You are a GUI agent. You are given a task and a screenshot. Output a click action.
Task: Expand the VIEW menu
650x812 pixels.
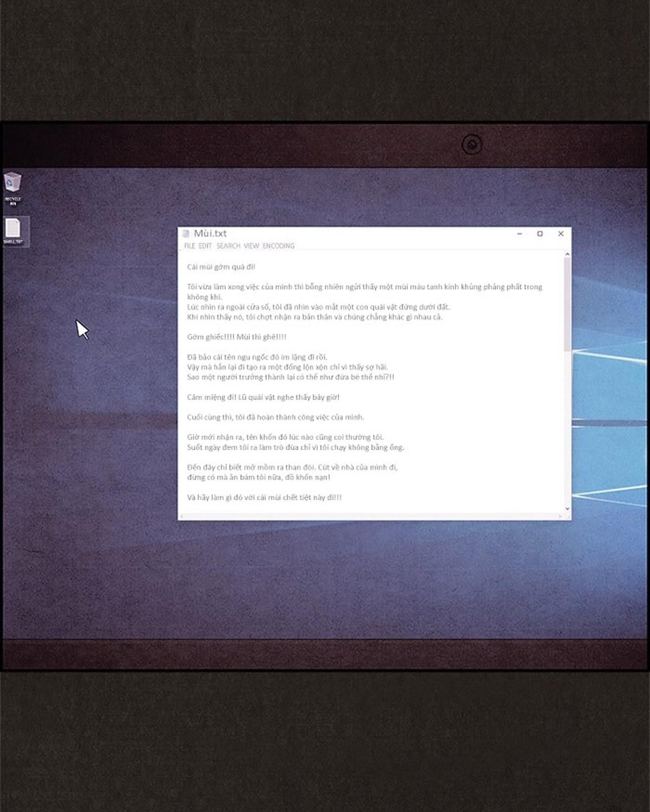tap(251, 246)
